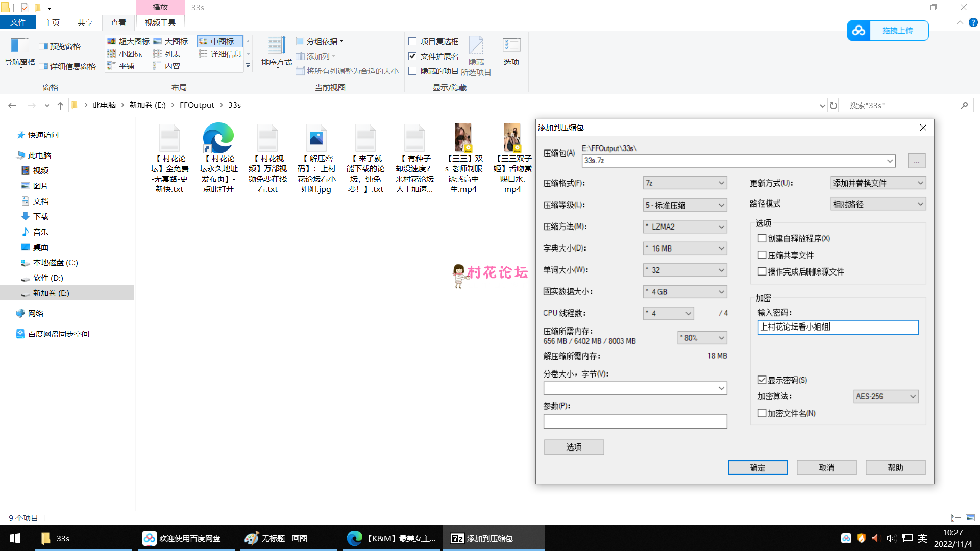This screenshot has height=551, width=980.
Task: Switch to the 主页 ribbon tab
Action: [x=52, y=23]
